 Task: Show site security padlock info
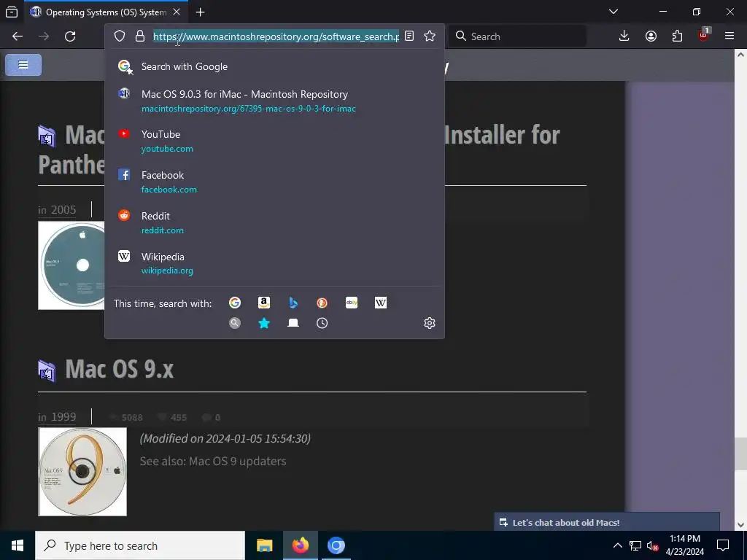point(139,36)
